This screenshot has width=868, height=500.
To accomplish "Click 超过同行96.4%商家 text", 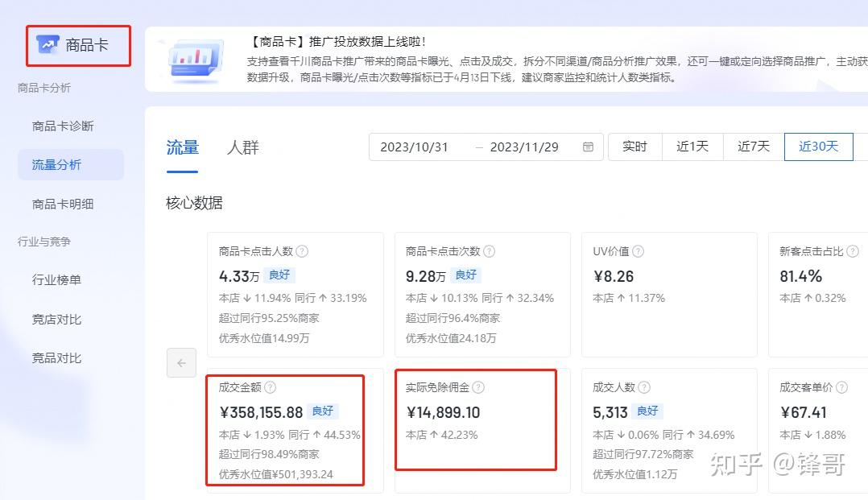I will coord(453,318).
